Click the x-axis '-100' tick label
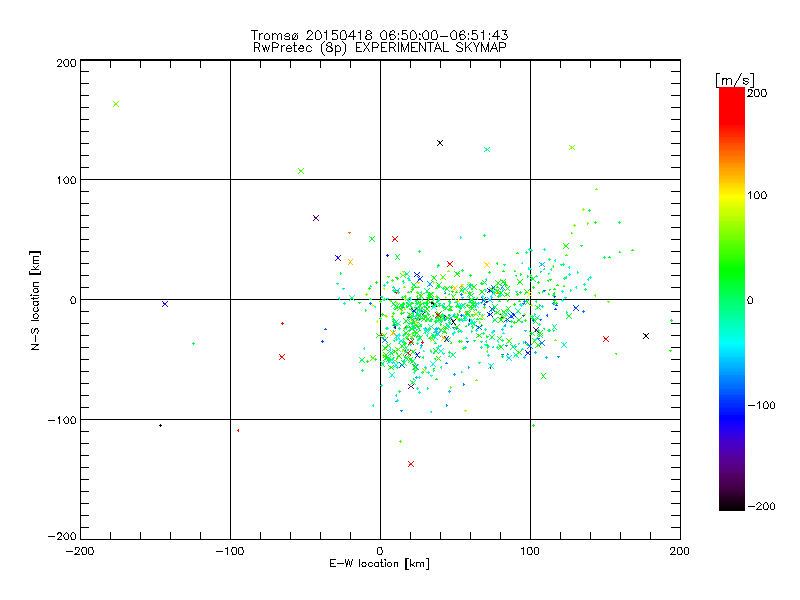800x600 pixels. click(x=230, y=551)
